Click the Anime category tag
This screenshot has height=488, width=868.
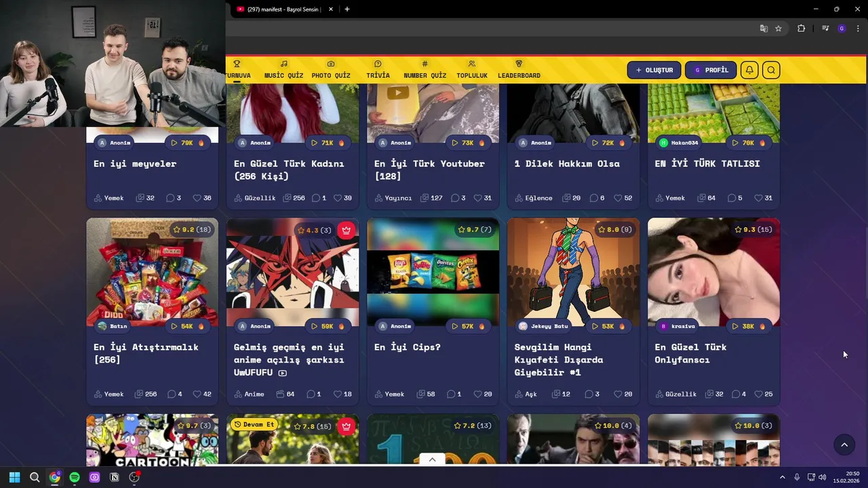pyautogui.click(x=250, y=394)
